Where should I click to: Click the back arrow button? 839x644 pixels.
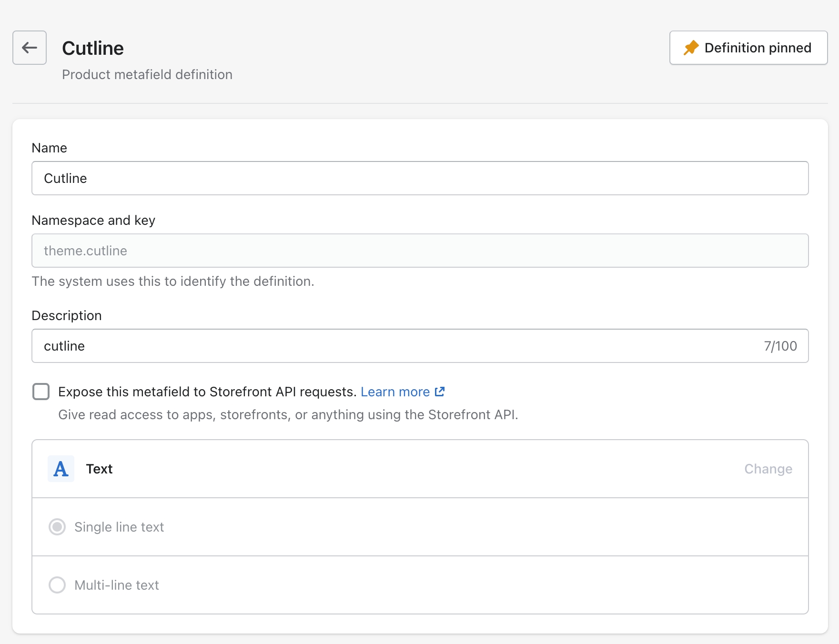point(30,48)
